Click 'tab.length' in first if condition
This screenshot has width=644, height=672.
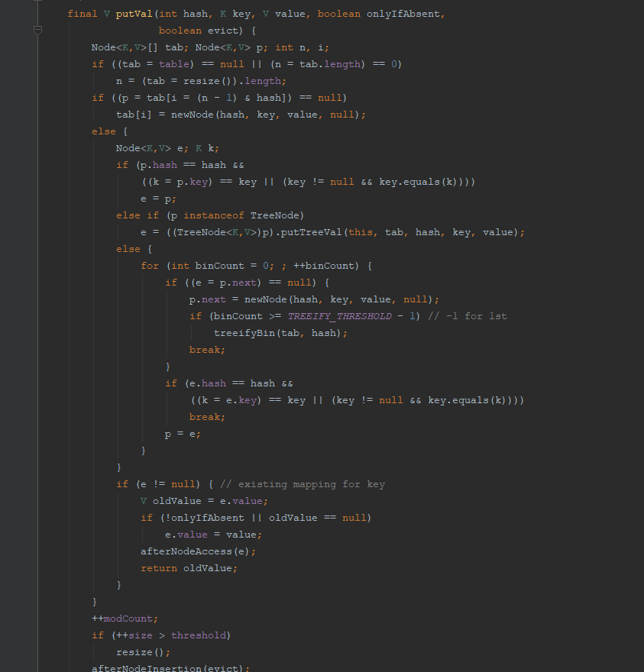tap(330, 64)
